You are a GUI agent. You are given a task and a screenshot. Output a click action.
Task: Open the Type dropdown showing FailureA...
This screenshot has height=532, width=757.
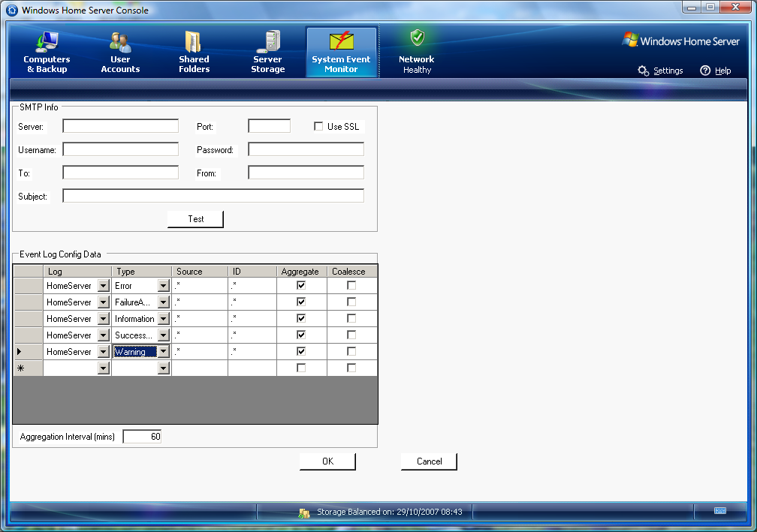[x=164, y=302]
